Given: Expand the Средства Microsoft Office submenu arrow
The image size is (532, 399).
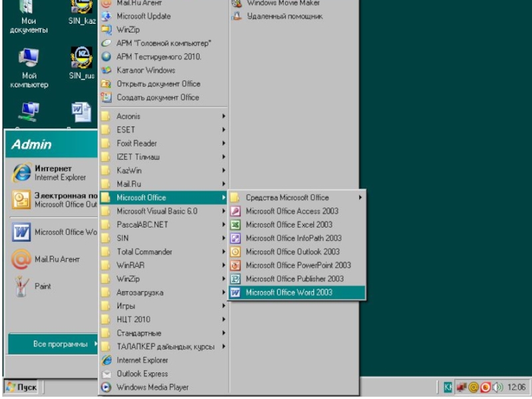Looking at the screenshot, I should [360, 198].
